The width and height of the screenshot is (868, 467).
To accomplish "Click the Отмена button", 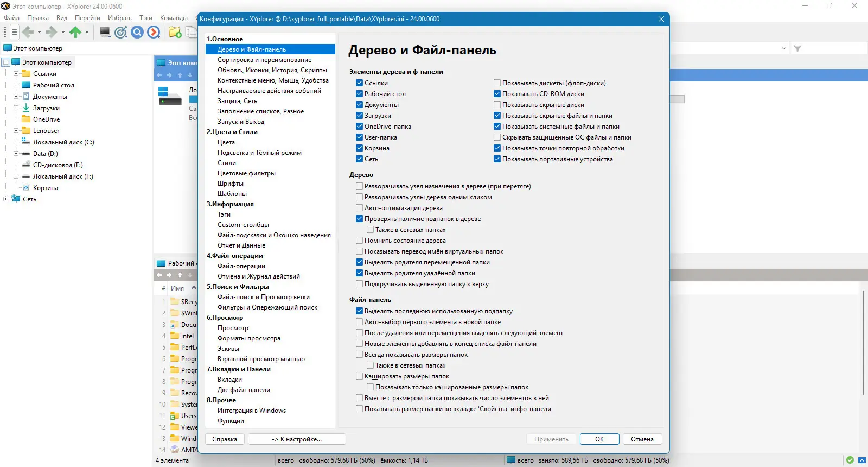I will (642, 439).
